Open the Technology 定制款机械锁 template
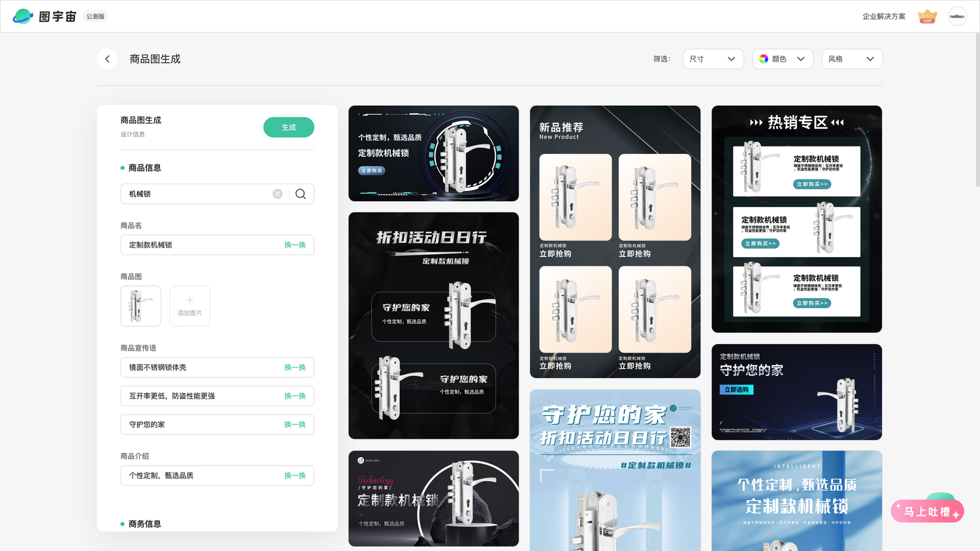 click(x=434, y=499)
